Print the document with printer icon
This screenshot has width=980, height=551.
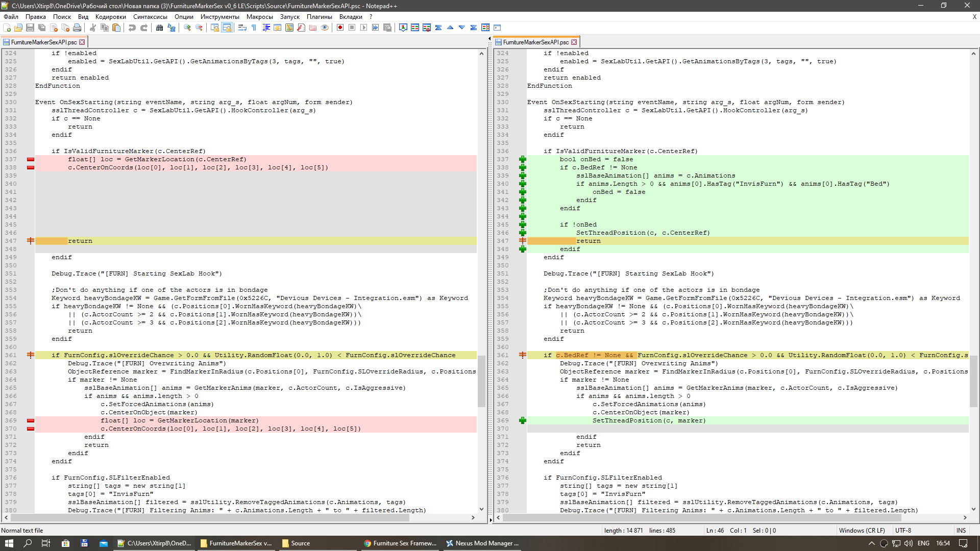coord(77,28)
